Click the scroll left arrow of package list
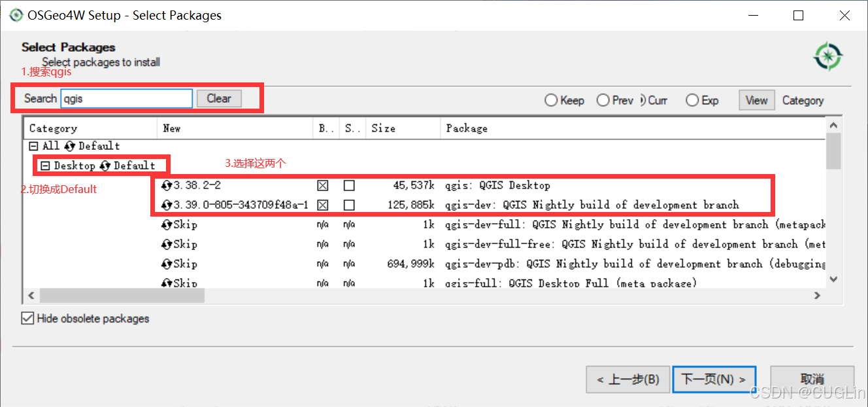This screenshot has width=868, height=407. pos(31,296)
